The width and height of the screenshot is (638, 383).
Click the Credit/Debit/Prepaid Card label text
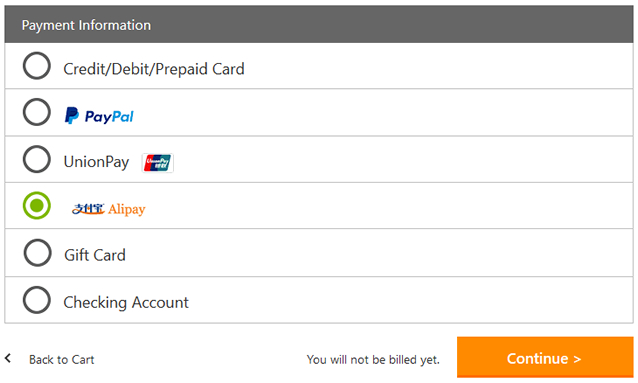coord(154,69)
